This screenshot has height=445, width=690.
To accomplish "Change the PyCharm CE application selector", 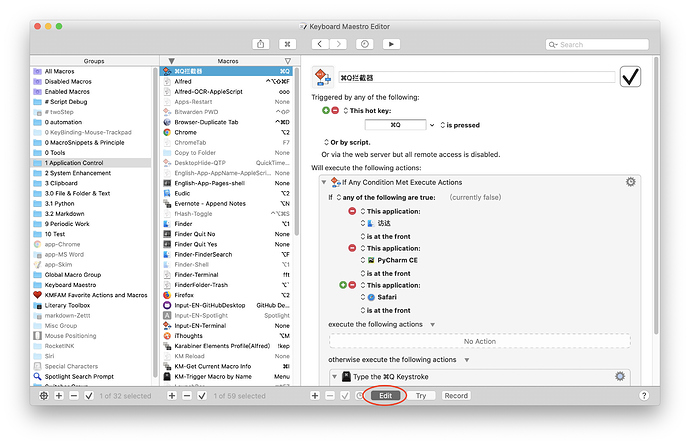I will click(x=363, y=260).
